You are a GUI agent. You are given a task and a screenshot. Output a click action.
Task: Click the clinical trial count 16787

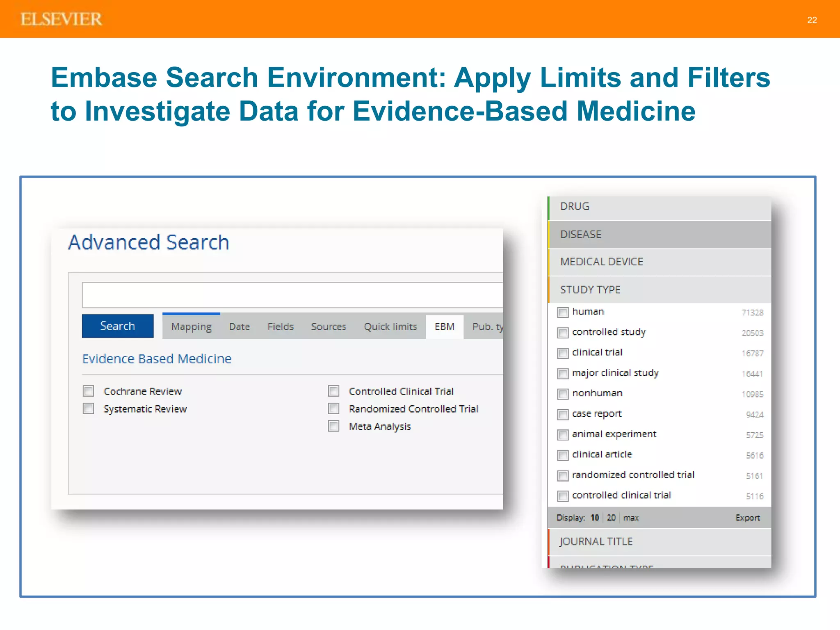752,353
